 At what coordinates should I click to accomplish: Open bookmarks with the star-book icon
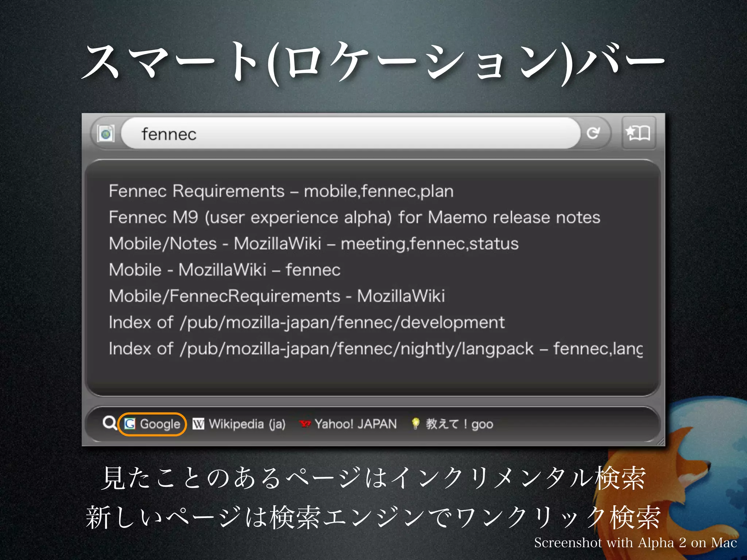[638, 133]
